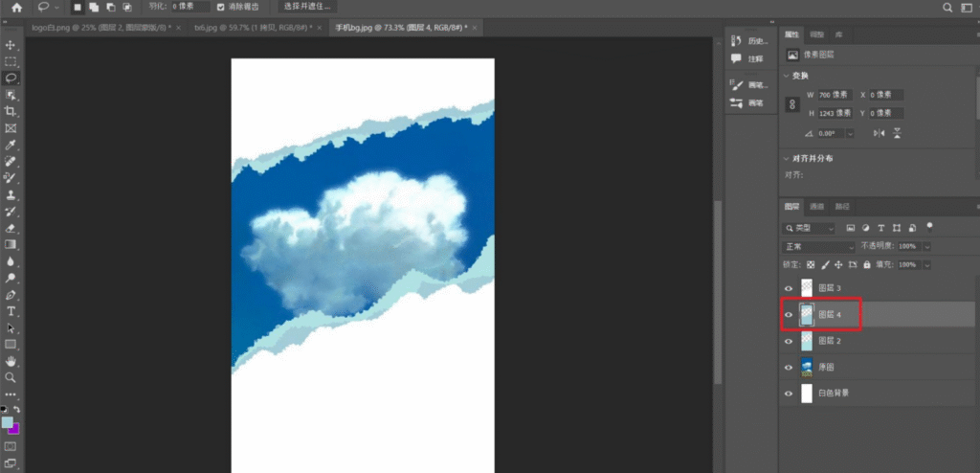Viewport: 980px width, 473px height.
Task: Select the Rectangular Marquee tool
Action: pos(11,62)
